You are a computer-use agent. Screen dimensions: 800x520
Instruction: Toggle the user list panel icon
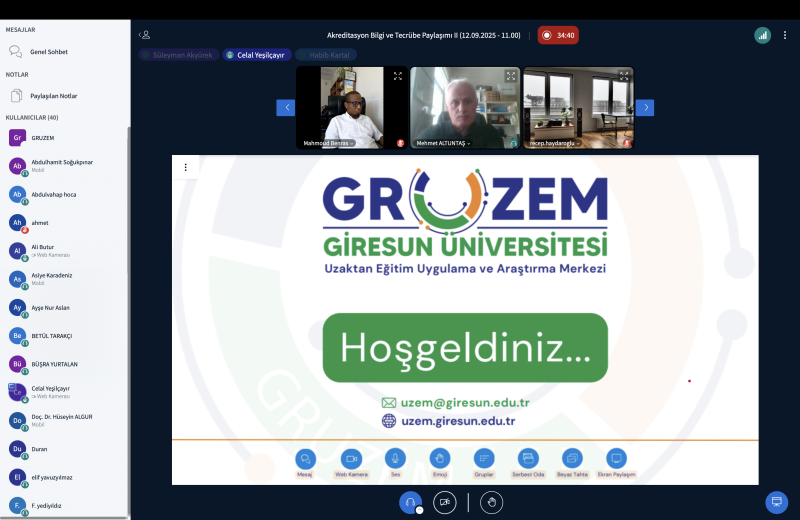point(145,35)
